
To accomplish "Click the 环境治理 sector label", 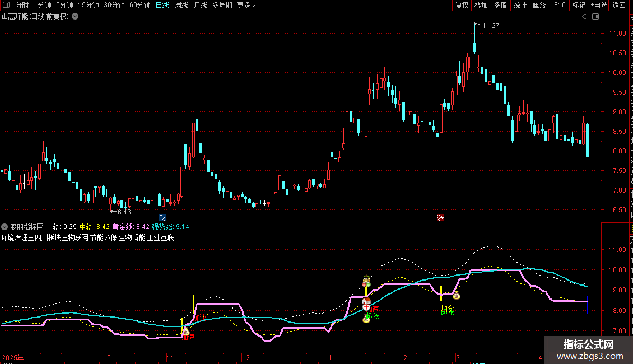I will tap(15, 237).
